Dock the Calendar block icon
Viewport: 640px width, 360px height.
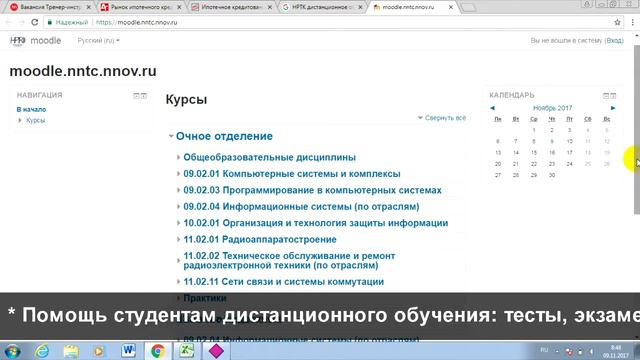(613, 96)
